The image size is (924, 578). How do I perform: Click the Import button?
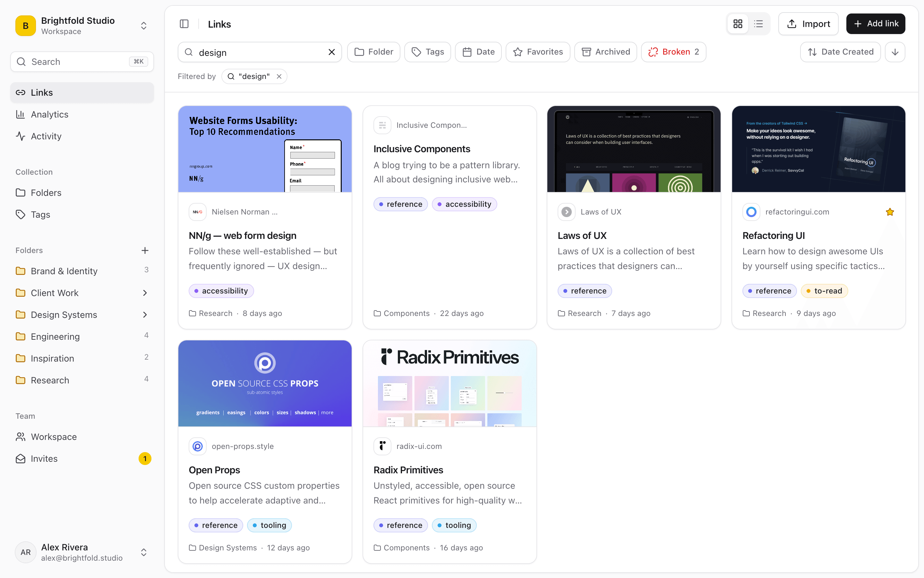tap(808, 24)
